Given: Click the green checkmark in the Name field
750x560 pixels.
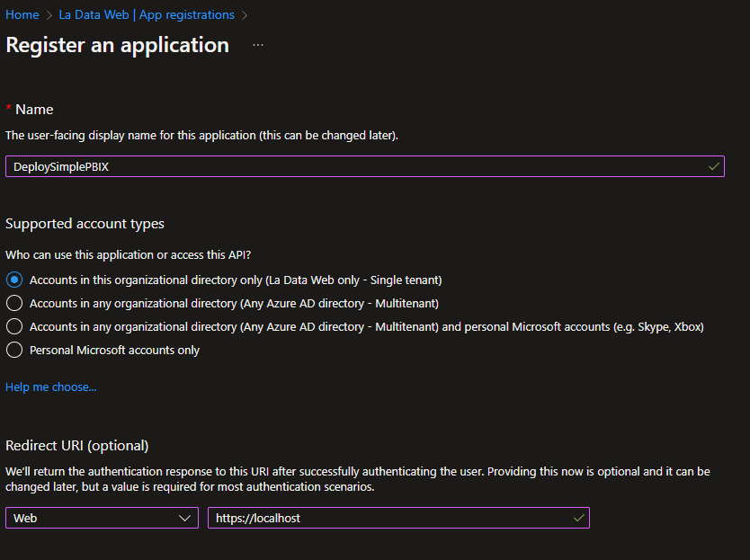Looking at the screenshot, I should click(x=713, y=166).
